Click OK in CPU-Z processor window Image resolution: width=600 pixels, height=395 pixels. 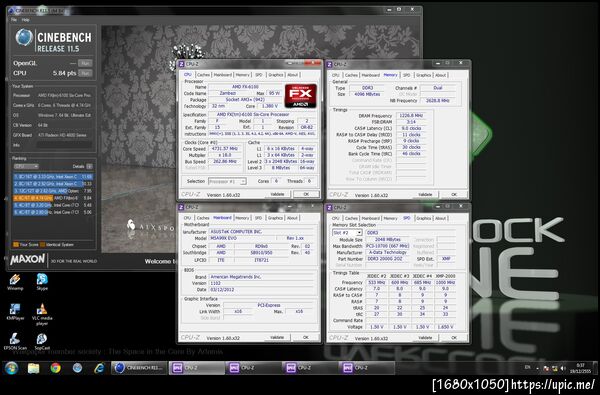306,194
